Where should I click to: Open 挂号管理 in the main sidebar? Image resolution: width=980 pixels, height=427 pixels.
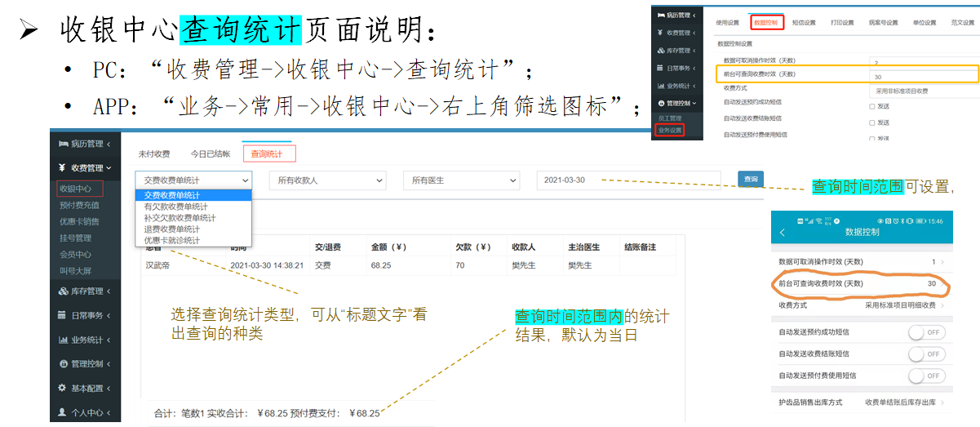point(75,238)
